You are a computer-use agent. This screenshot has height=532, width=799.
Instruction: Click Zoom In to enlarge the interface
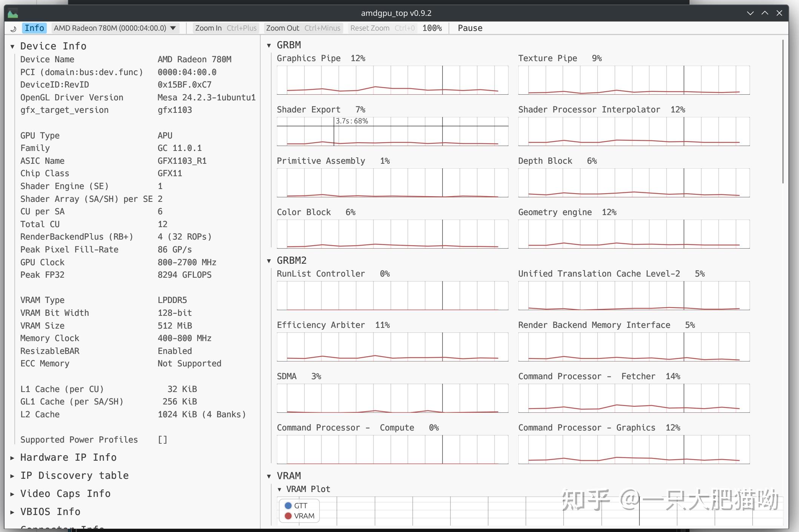coord(208,28)
